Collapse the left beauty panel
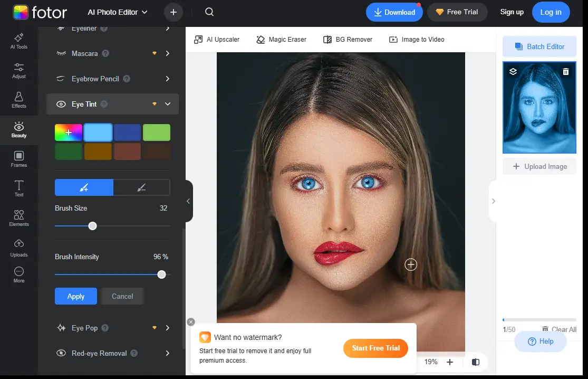This screenshot has width=588, height=379. pyautogui.click(x=189, y=201)
